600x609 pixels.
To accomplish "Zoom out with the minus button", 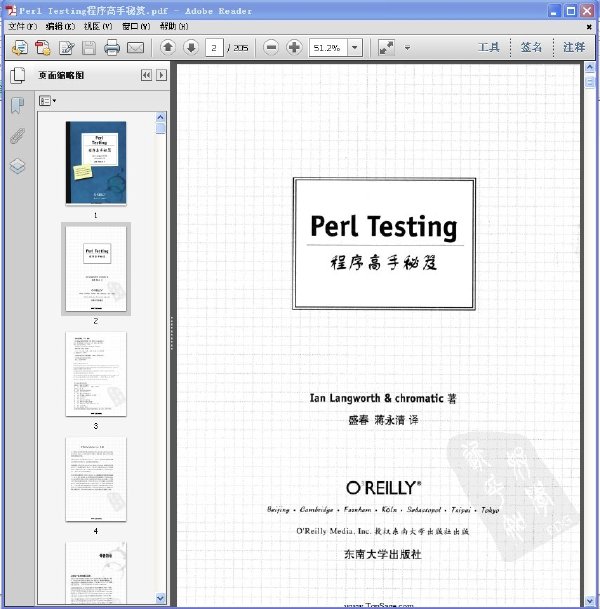I will pos(271,48).
